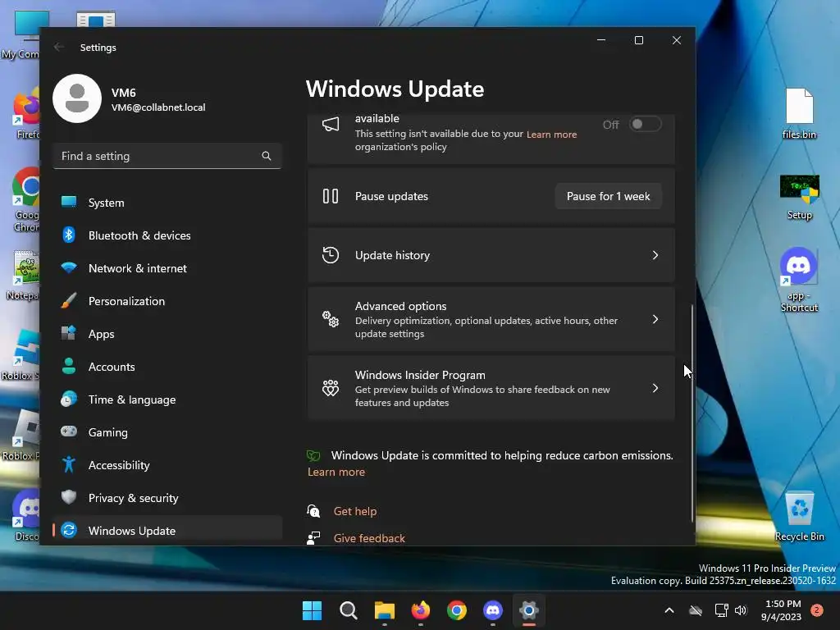
Task: Open Bluetooth & devices settings
Action: point(167,235)
